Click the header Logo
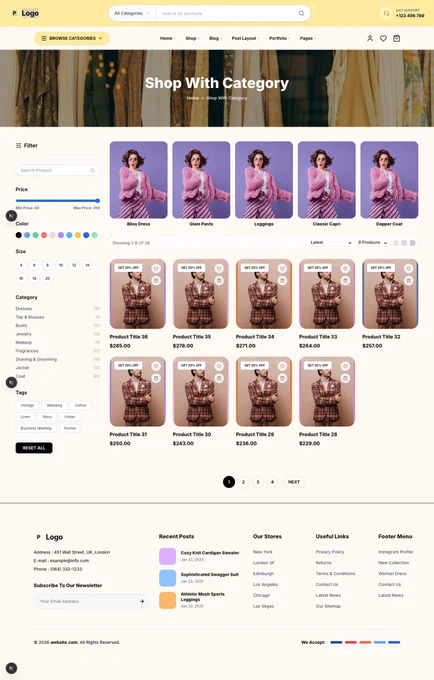 tap(26, 13)
